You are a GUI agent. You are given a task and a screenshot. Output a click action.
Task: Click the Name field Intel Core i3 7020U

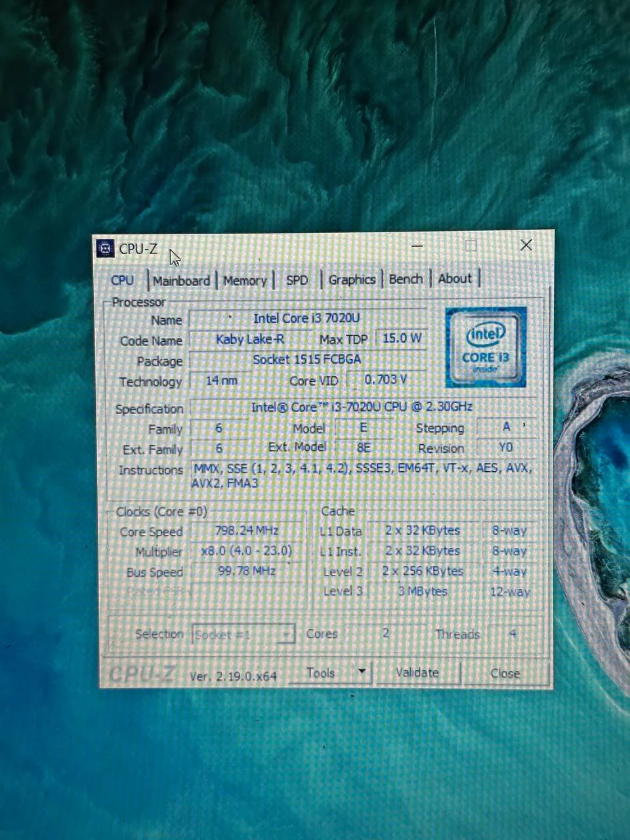tap(307, 318)
